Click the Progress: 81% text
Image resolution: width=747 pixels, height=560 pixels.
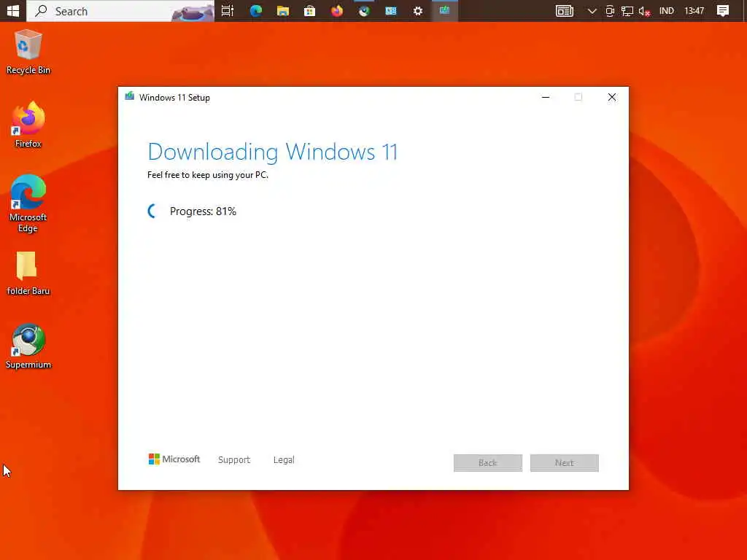[203, 211]
